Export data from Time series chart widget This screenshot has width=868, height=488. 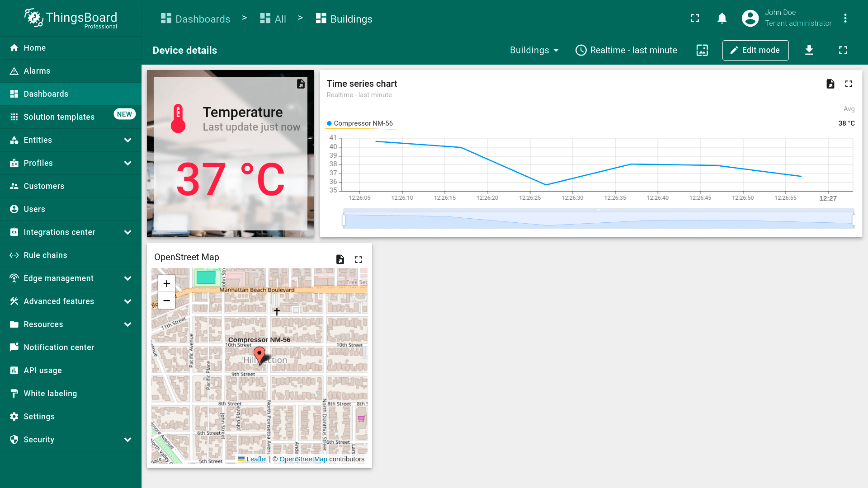[830, 84]
